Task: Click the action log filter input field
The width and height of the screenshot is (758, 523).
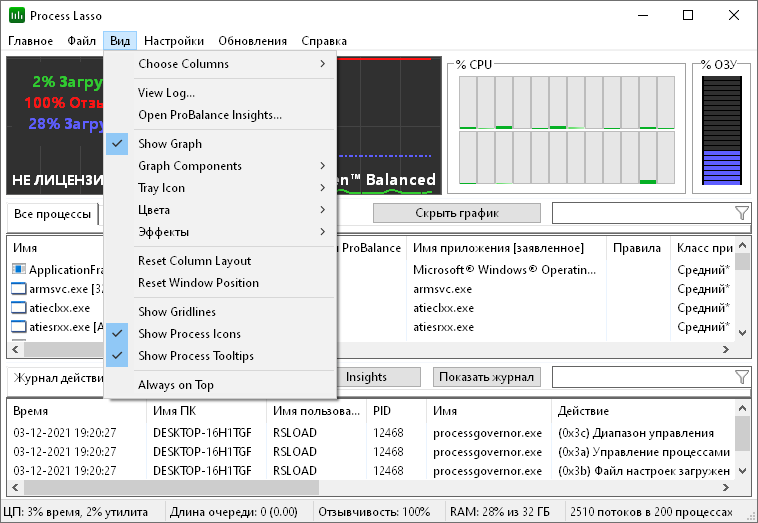Action: (x=643, y=377)
